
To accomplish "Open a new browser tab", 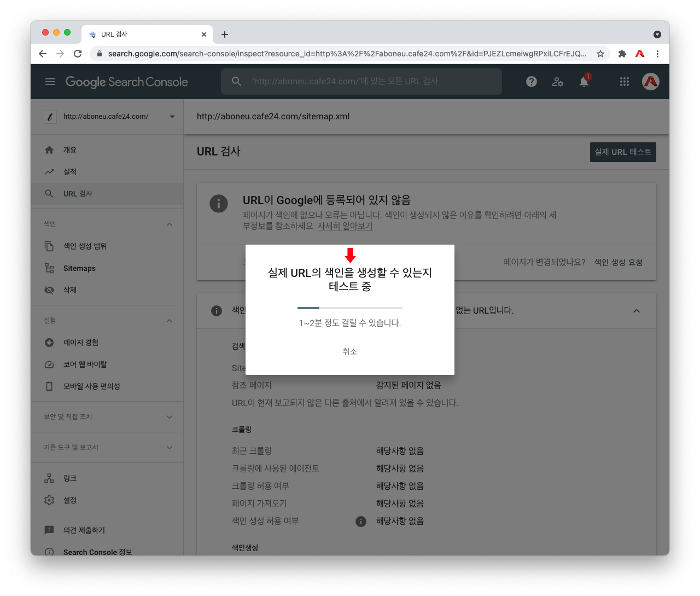I will (x=225, y=34).
